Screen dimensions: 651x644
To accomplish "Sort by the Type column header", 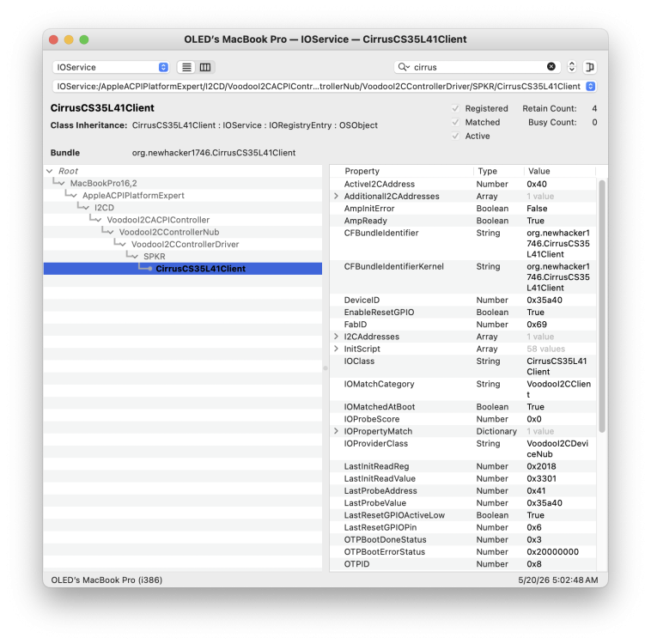I will tap(499, 171).
